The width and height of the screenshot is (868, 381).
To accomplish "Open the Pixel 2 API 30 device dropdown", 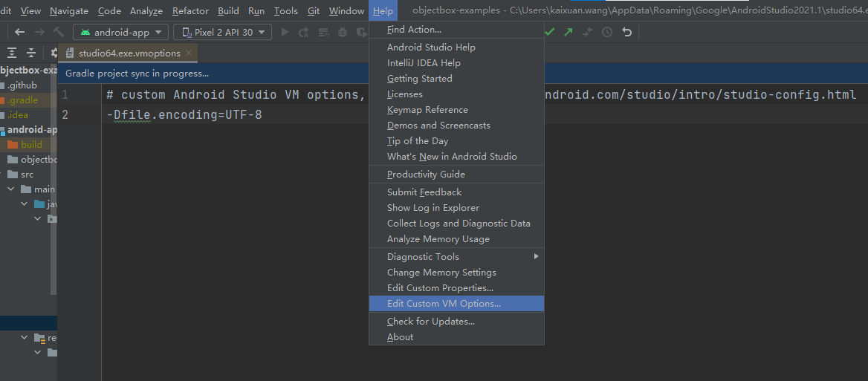I will click(x=222, y=32).
